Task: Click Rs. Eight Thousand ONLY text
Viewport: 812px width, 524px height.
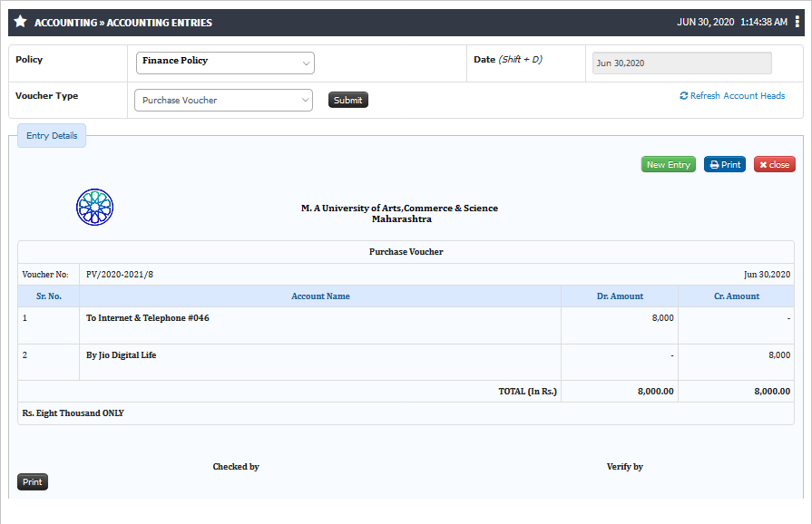Action: 73,413
